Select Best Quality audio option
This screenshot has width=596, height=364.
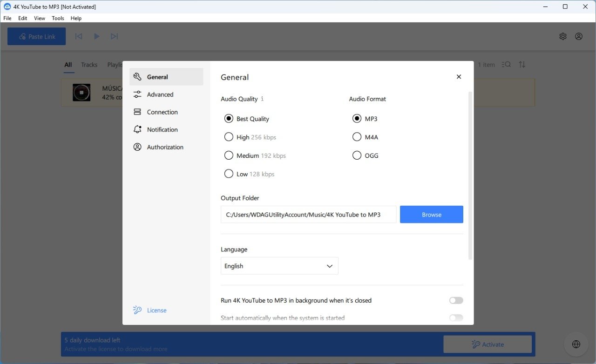[247, 119]
